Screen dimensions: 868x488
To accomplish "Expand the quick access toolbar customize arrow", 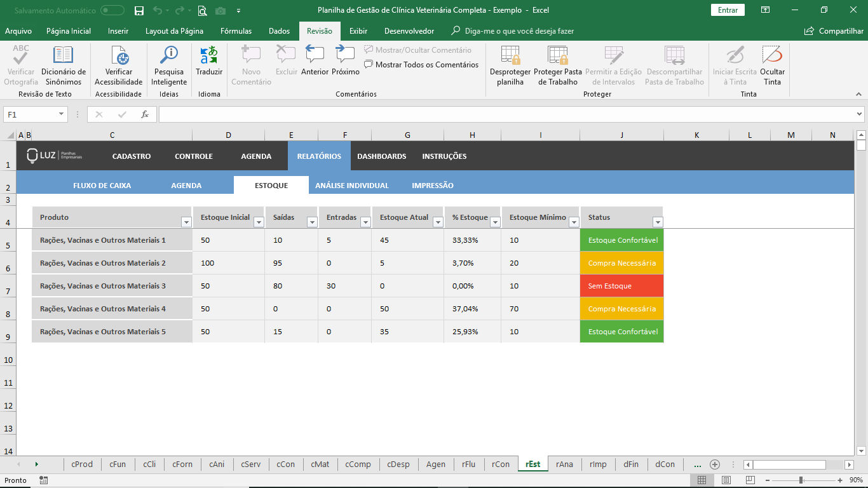I will pyautogui.click(x=238, y=11).
